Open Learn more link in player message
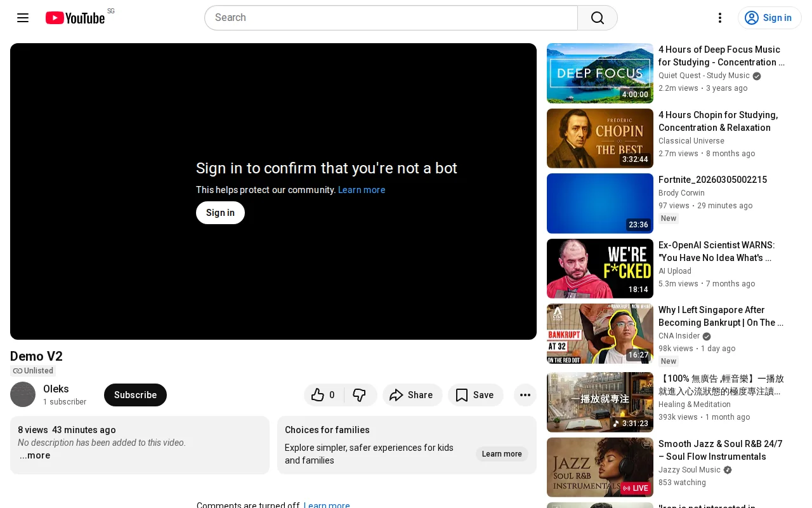 tap(362, 190)
